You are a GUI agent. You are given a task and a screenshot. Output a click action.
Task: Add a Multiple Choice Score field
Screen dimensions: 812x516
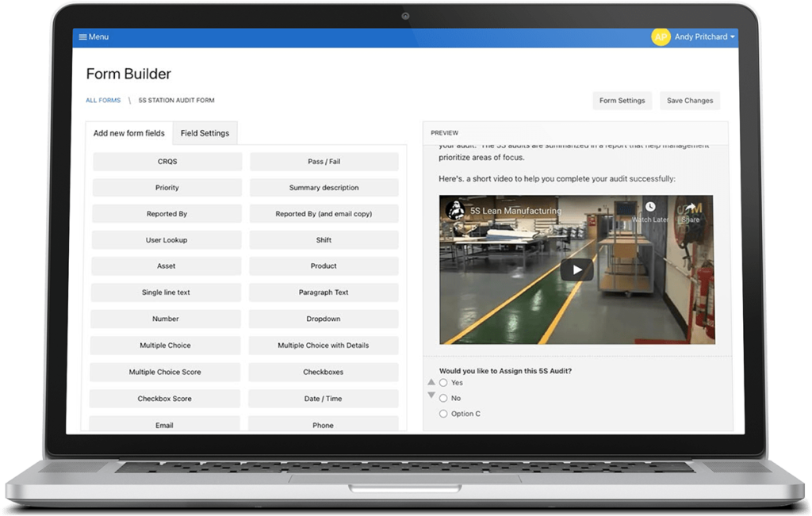(x=165, y=373)
